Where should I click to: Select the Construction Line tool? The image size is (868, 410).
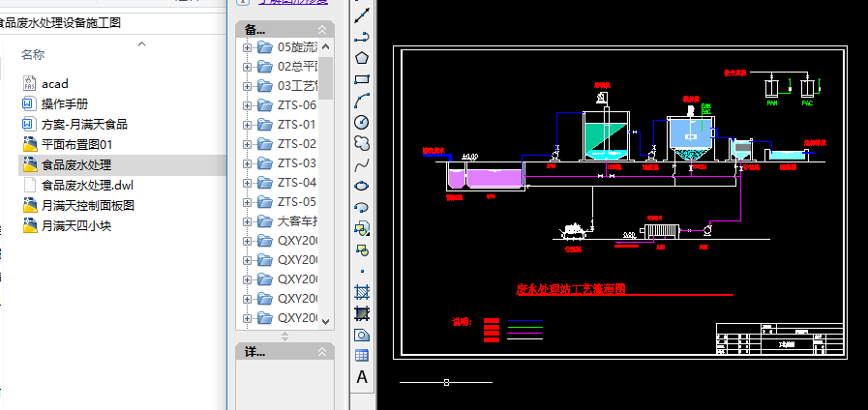362,15
